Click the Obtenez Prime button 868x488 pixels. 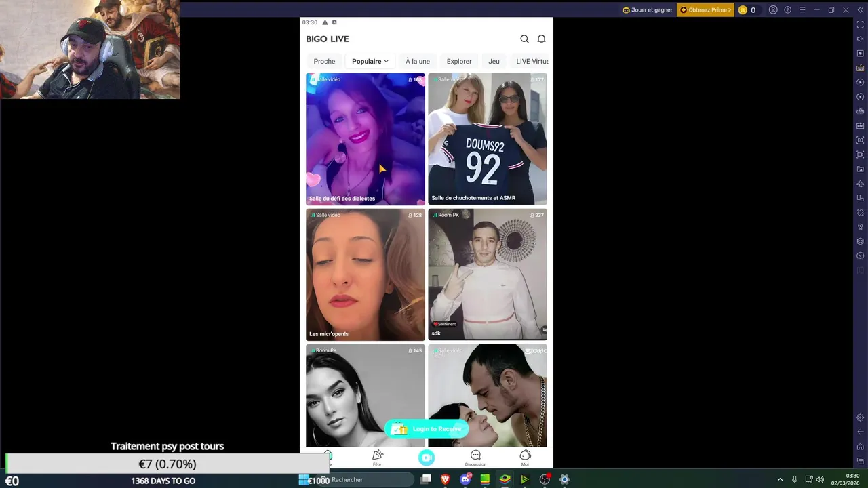pos(705,10)
